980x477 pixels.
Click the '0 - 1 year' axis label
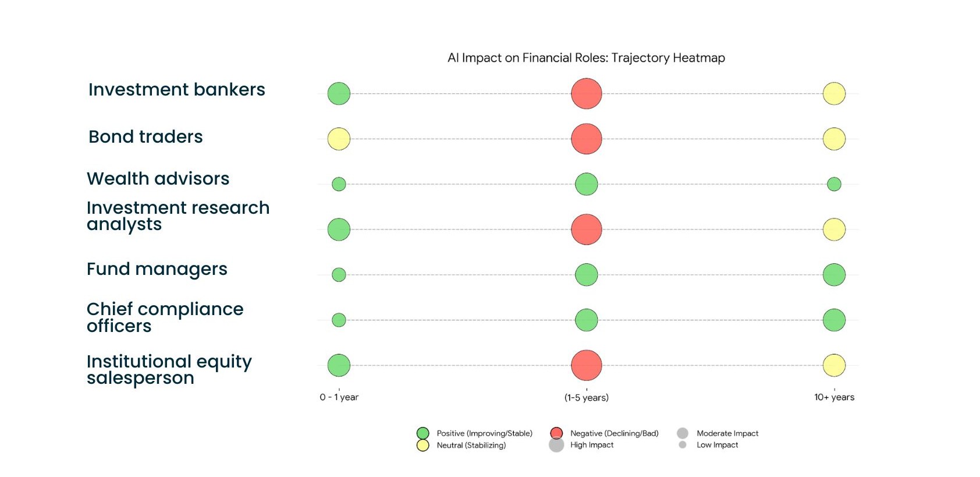[x=339, y=397]
